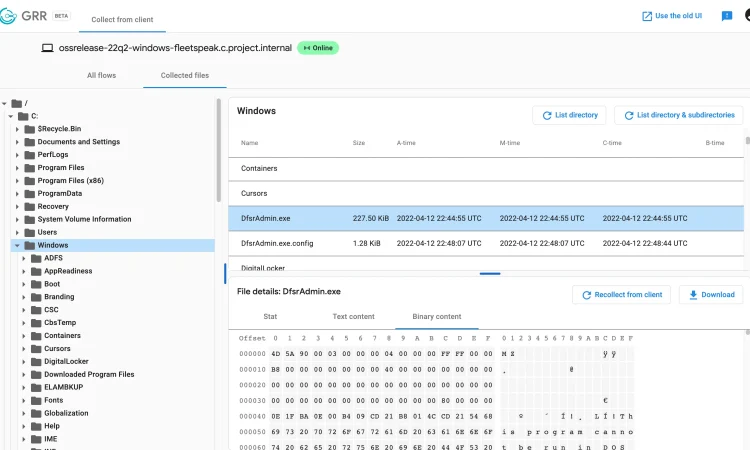Click the open-in-new icon beside Use the old UI
Viewport: 750px width, 450px height.
[x=647, y=16]
